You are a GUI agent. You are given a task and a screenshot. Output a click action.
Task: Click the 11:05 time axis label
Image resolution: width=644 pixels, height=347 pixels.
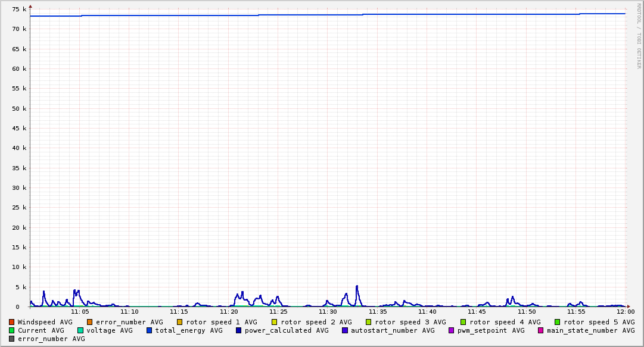(80, 312)
